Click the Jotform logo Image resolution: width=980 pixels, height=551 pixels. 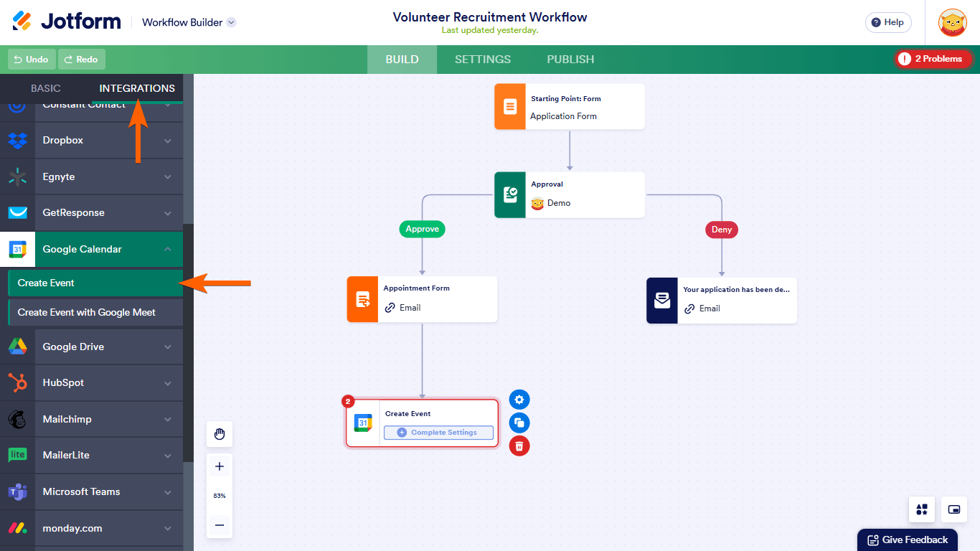[67, 22]
